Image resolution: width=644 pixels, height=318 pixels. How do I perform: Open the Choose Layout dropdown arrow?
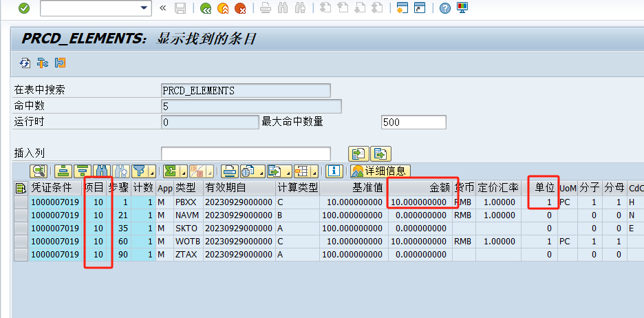[314, 171]
